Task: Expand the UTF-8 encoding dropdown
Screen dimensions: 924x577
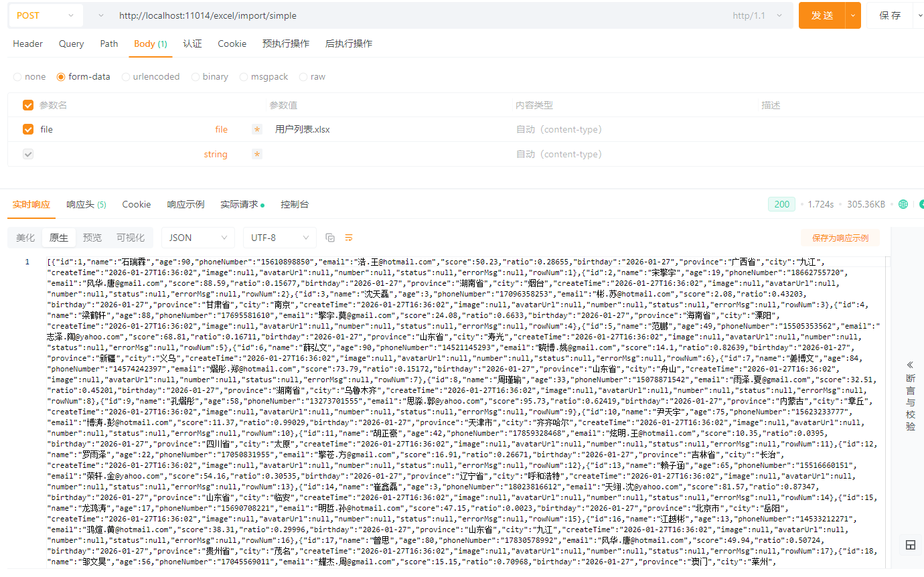Action: click(280, 238)
